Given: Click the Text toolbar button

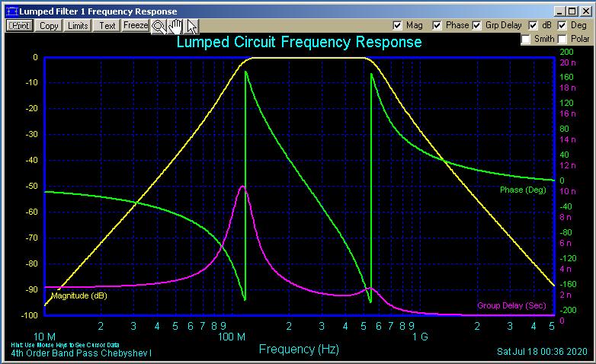Looking at the screenshot, I should pos(107,25).
